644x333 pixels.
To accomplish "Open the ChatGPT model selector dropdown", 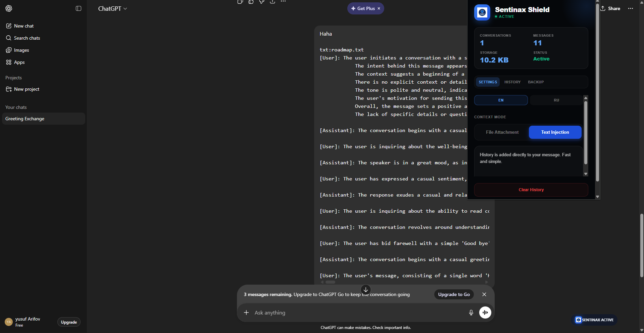I will point(113,8).
